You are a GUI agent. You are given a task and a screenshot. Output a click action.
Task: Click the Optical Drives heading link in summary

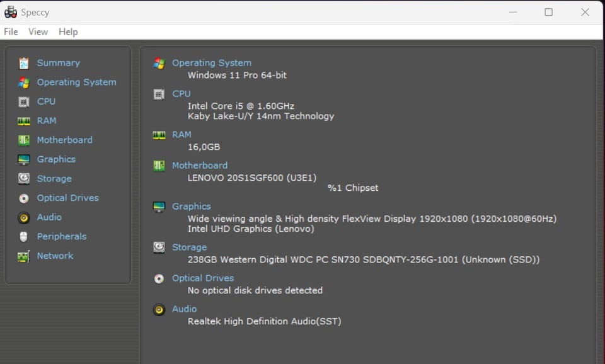[203, 278]
